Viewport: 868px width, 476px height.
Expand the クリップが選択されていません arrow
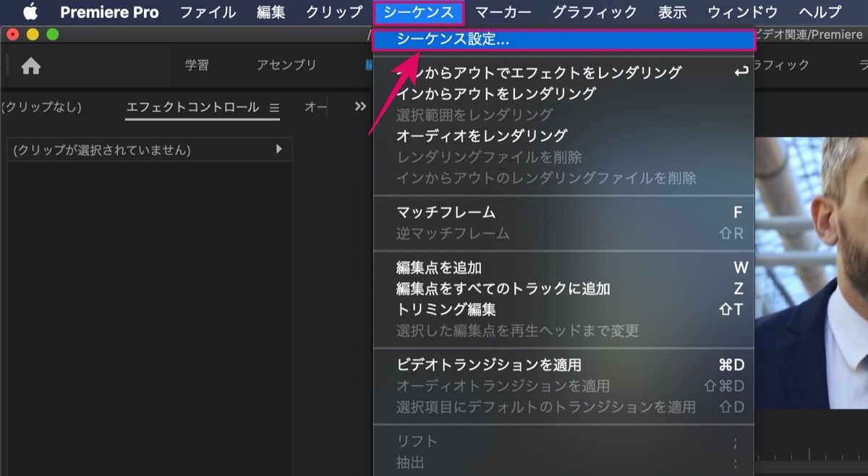[279, 149]
